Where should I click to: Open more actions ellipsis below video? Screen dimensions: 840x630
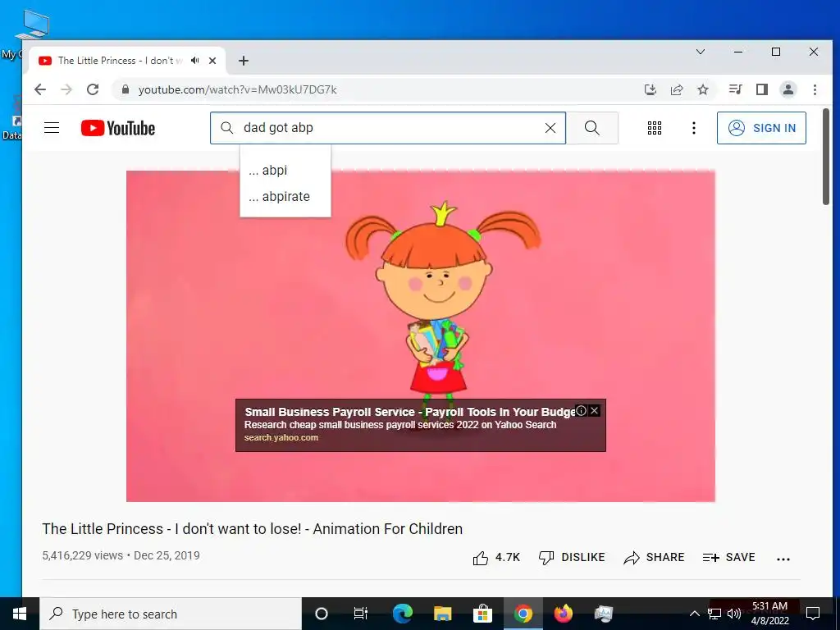[x=783, y=559]
